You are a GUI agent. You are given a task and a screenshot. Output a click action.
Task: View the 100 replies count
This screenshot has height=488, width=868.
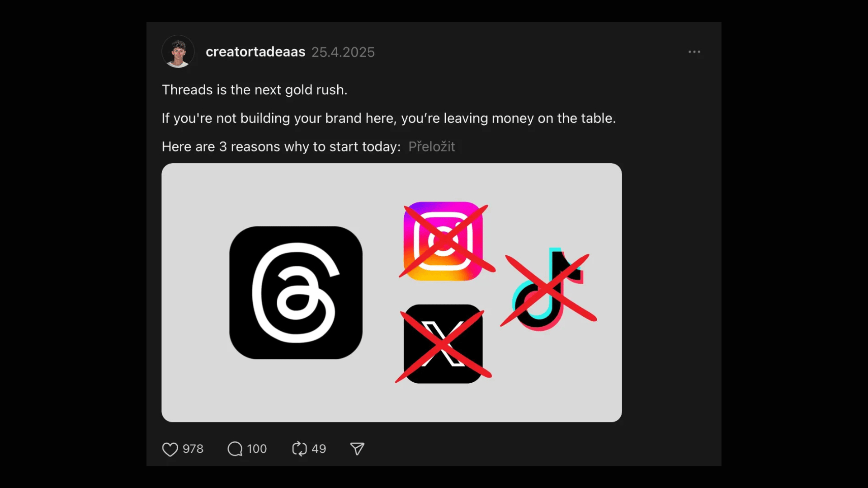257,449
